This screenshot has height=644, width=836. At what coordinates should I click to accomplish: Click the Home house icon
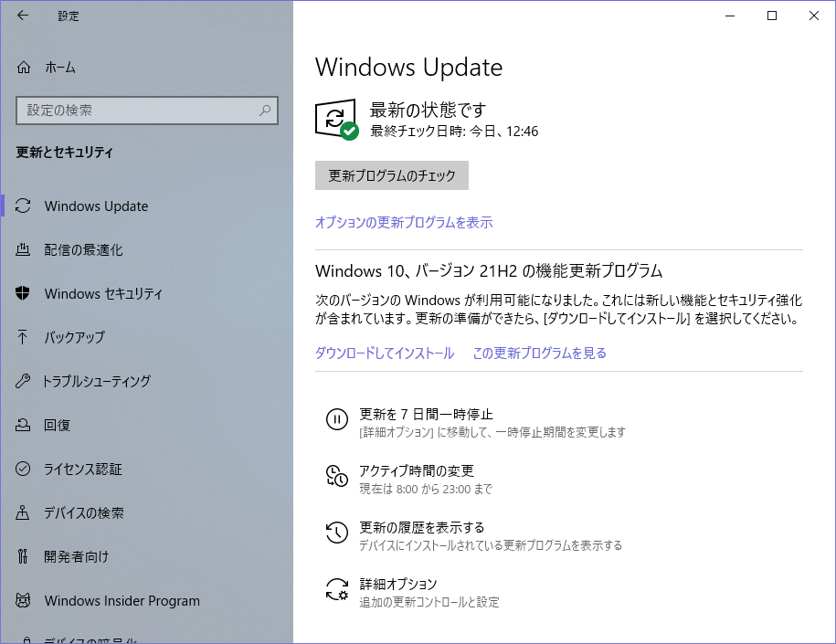coord(24,68)
